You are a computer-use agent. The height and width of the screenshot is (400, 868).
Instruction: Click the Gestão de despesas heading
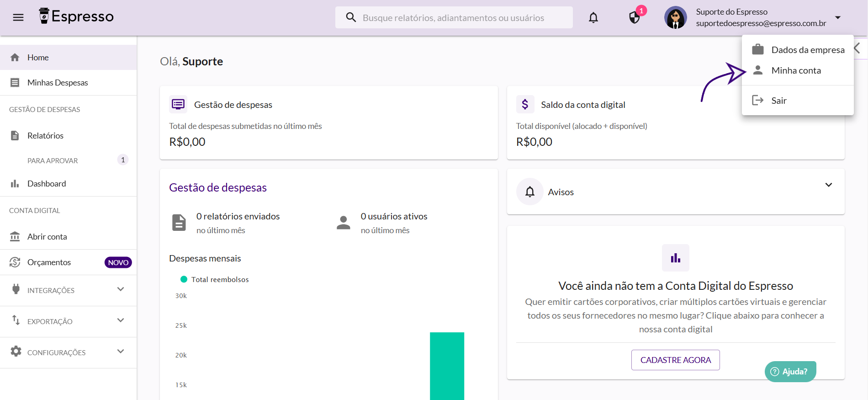click(218, 187)
